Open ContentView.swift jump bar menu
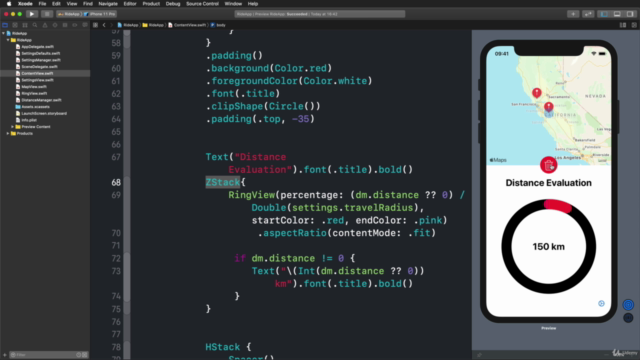The image size is (640, 360). pyautogui.click(x=187, y=25)
